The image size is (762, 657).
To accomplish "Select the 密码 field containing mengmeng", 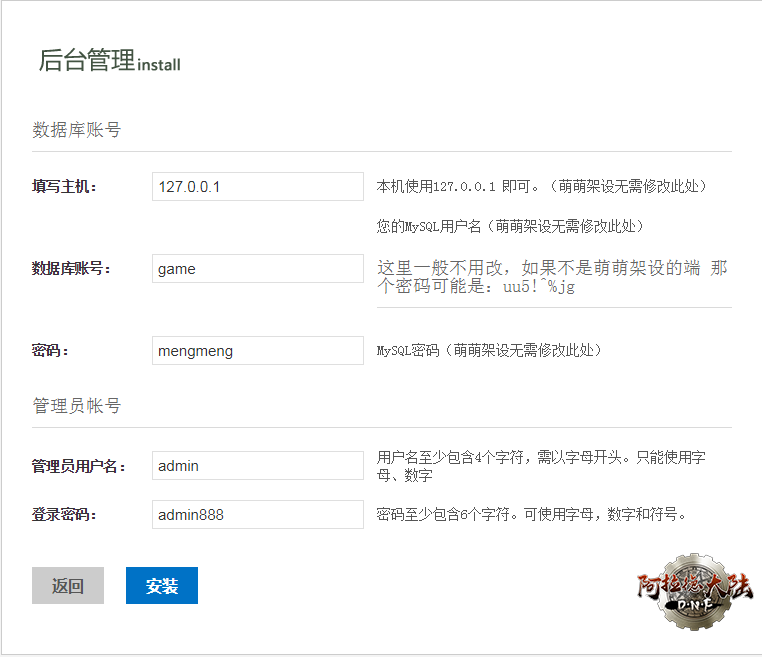I will tap(257, 350).
